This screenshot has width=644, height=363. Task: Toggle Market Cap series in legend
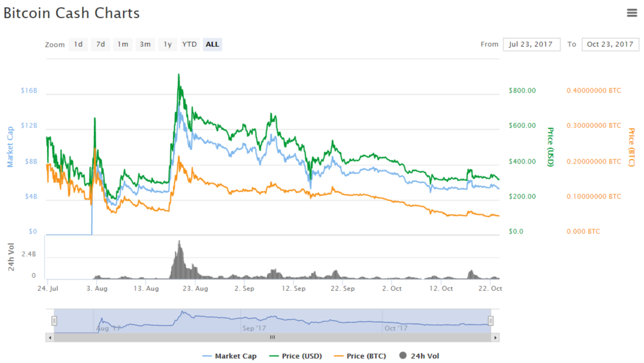[x=230, y=356]
